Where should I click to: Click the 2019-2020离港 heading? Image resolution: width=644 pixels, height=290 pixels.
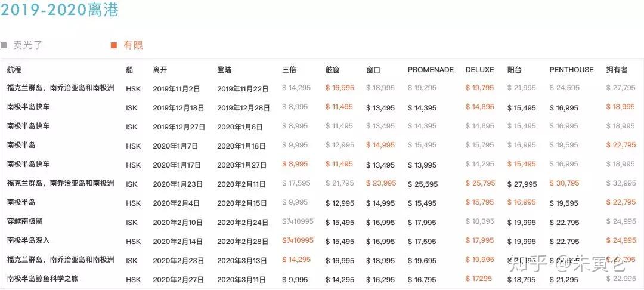(60, 10)
